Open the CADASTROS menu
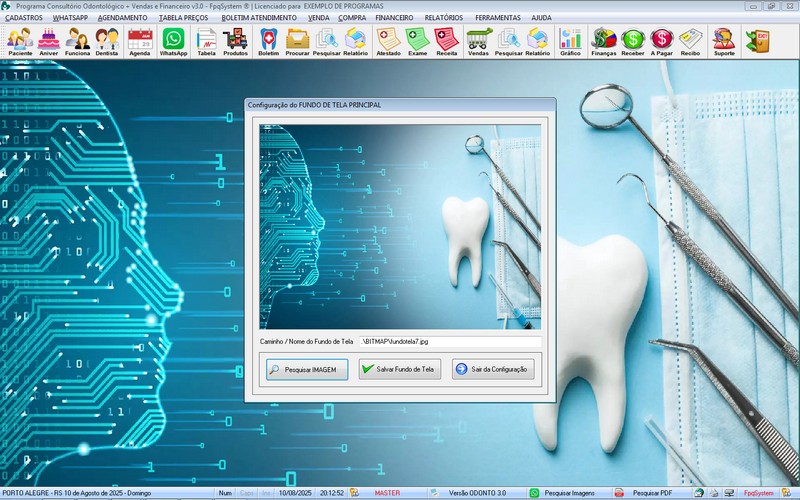The width and height of the screenshot is (800, 500). click(24, 17)
